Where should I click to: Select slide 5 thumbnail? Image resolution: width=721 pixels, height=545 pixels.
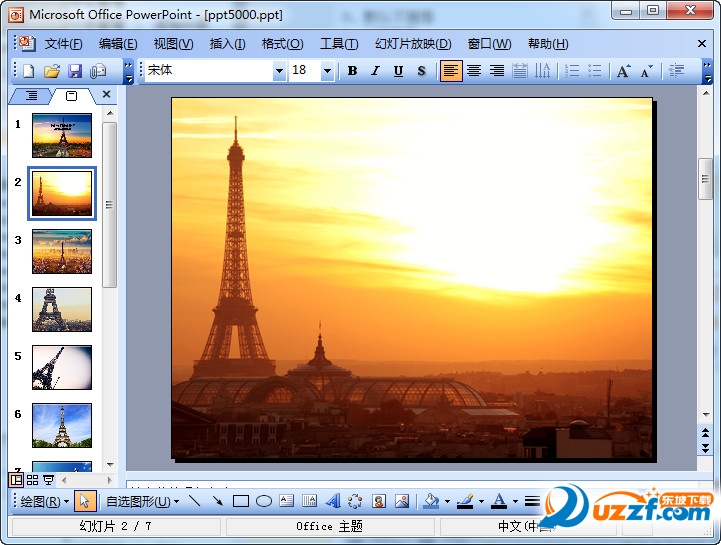(x=62, y=367)
